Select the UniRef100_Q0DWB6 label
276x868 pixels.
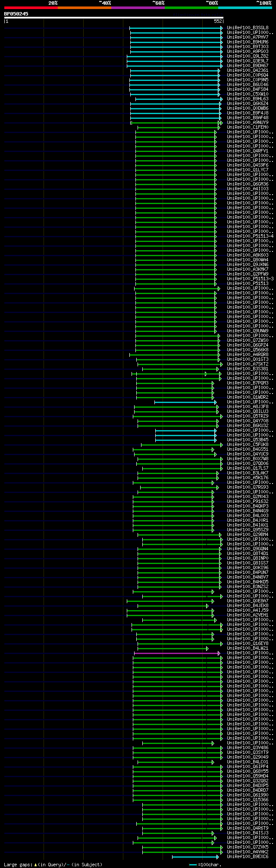coord(248,108)
